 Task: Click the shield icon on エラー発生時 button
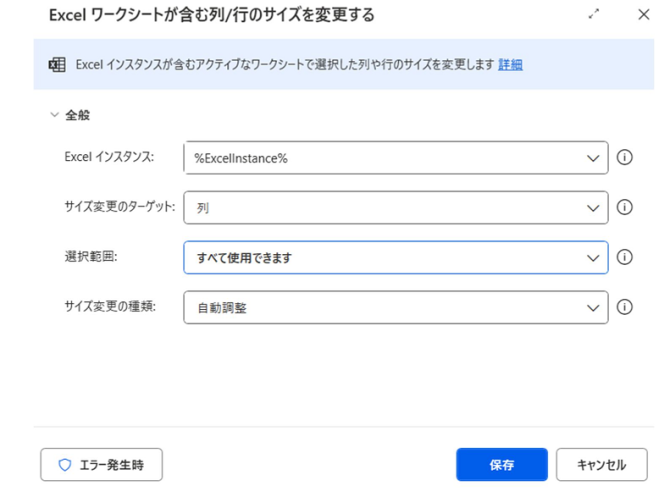65,465
